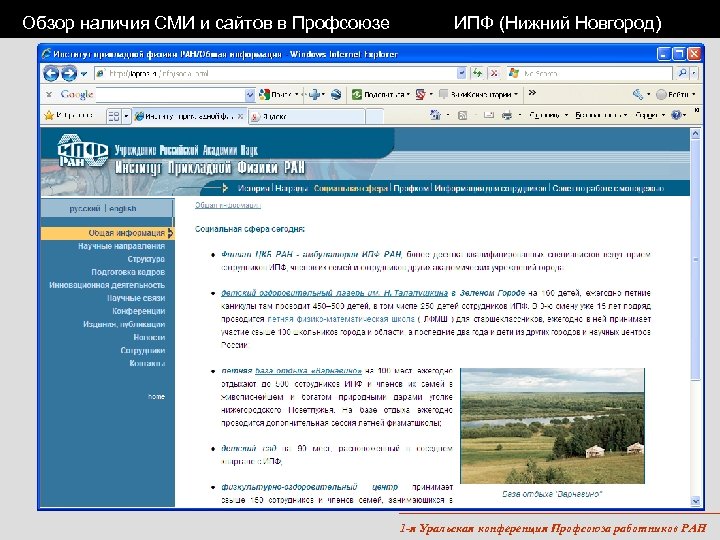
Task: Click the globe icon in Google toolbar
Action: 336,95
